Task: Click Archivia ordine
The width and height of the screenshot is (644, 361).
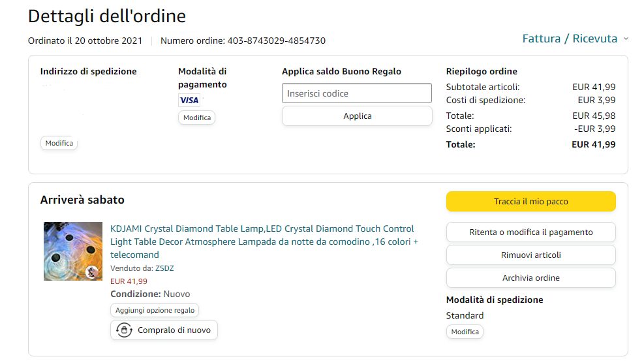Action: pos(530,278)
